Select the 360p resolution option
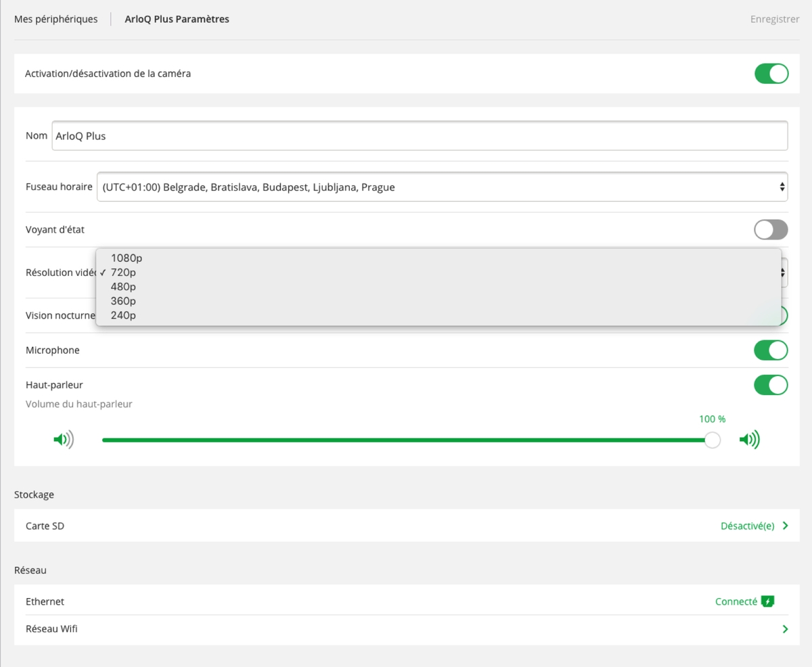This screenshot has width=812, height=667. 438,301
